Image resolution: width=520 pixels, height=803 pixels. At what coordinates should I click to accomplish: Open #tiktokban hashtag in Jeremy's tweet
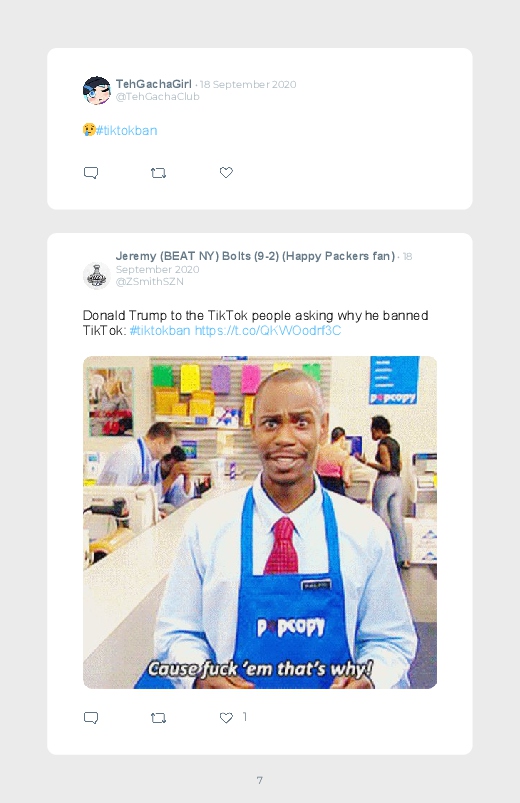pyautogui.click(x=160, y=330)
